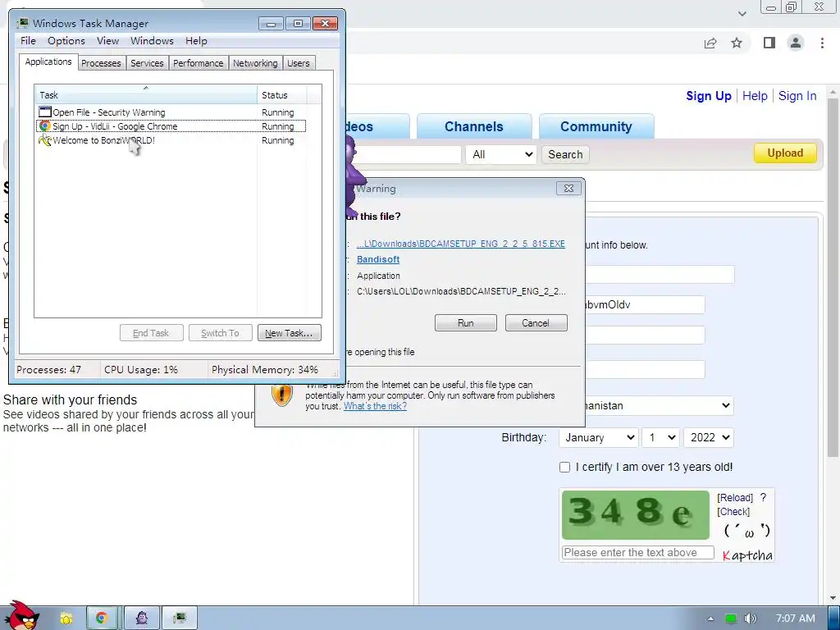Open the VidLii Channels tab
This screenshot has width=840, height=630.
tap(474, 126)
